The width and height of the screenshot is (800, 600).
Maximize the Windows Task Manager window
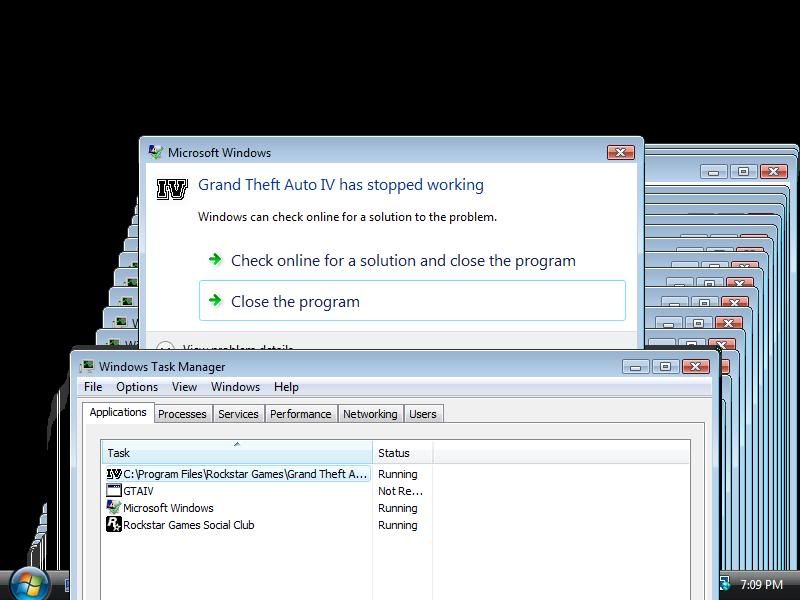coord(665,367)
